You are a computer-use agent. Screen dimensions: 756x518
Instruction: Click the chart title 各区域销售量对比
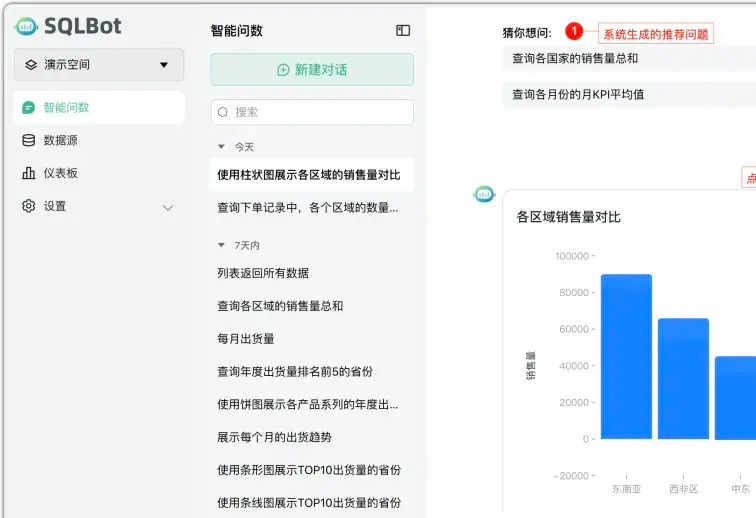(x=568, y=217)
